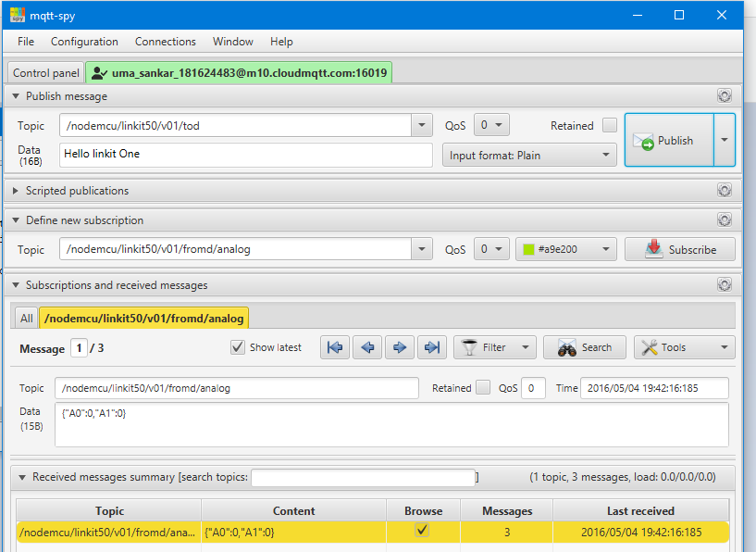Open Input format: Plain dropdown
The width and height of the screenshot is (756, 552).
click(529, 155)
